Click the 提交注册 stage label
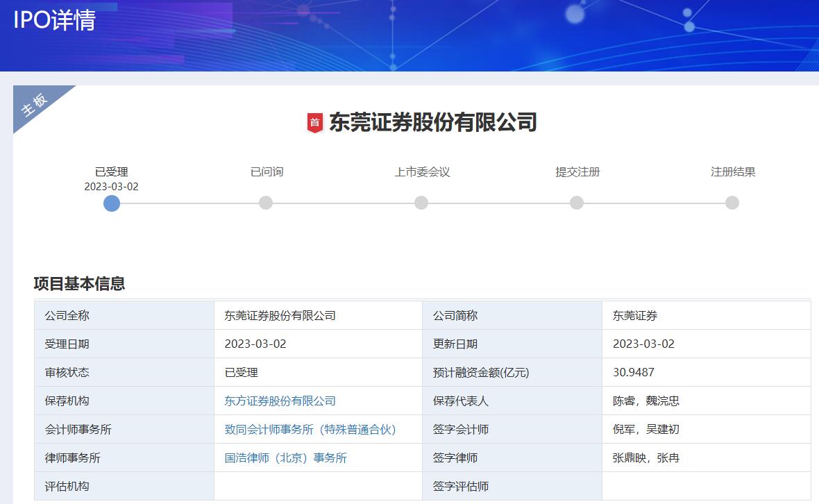 (577, 172)
